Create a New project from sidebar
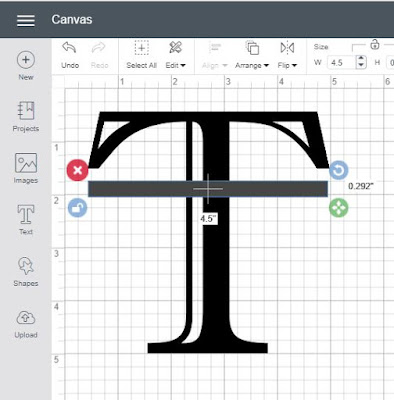The height and width of the screenshot is (400, 394). click(x=26, y=66)
